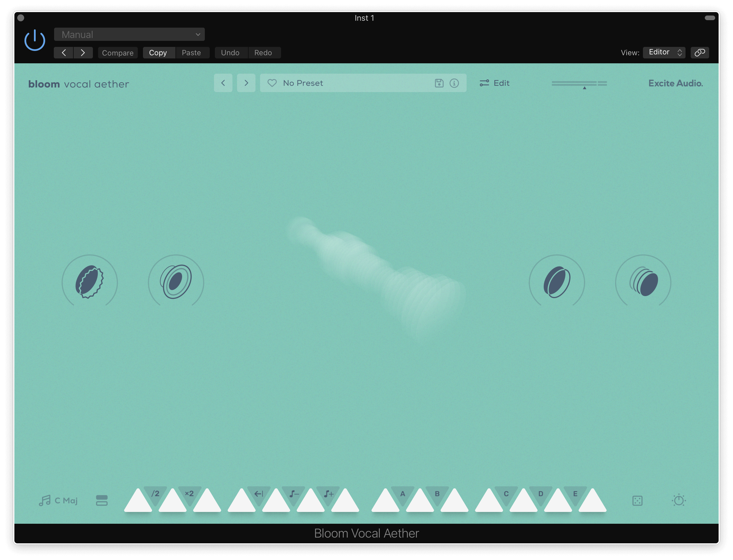The height and width of the screenshot is (560, 733).
Task: Click the concentric rings knob
Action: pos(175,282)
